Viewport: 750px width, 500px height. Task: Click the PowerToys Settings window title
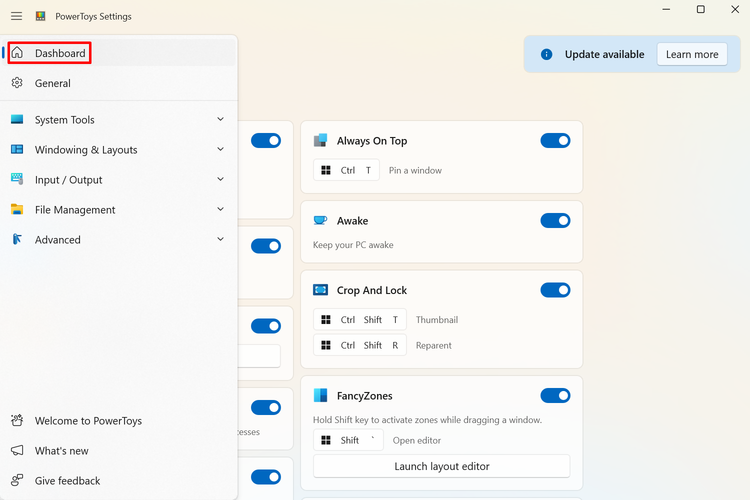coord(93,16)
